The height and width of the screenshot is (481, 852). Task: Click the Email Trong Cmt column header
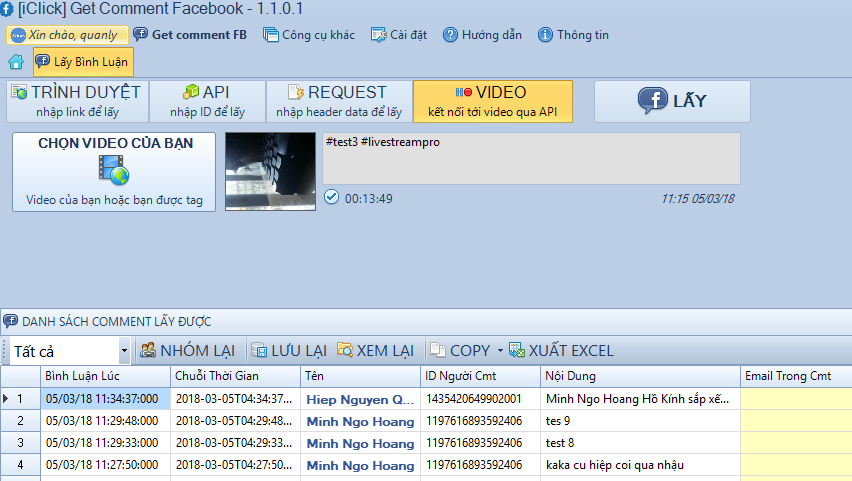pyautogui.click(x=796, y=376)
